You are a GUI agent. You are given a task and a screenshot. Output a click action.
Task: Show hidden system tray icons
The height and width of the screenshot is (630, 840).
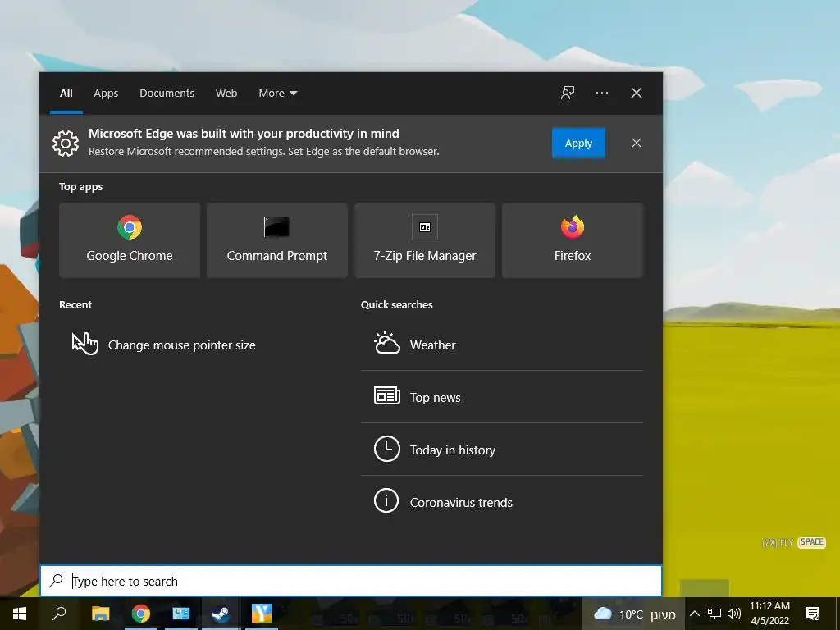[694, 614]
